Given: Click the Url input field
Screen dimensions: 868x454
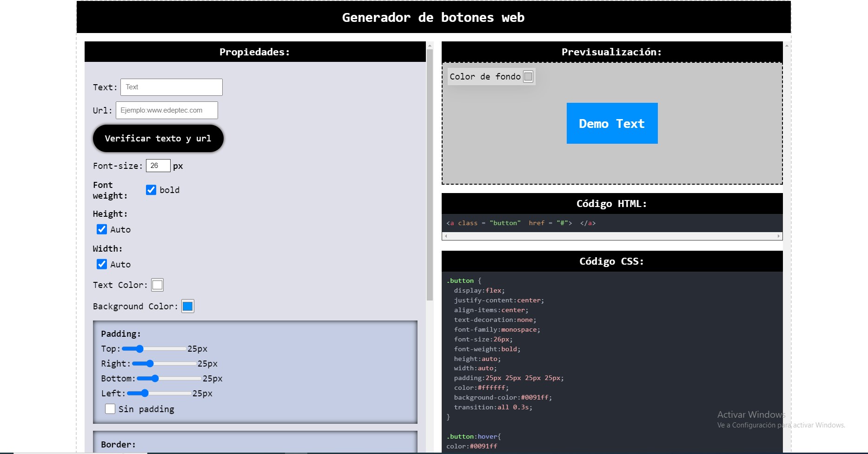Looking at the screenshot, I should point(166,110).
